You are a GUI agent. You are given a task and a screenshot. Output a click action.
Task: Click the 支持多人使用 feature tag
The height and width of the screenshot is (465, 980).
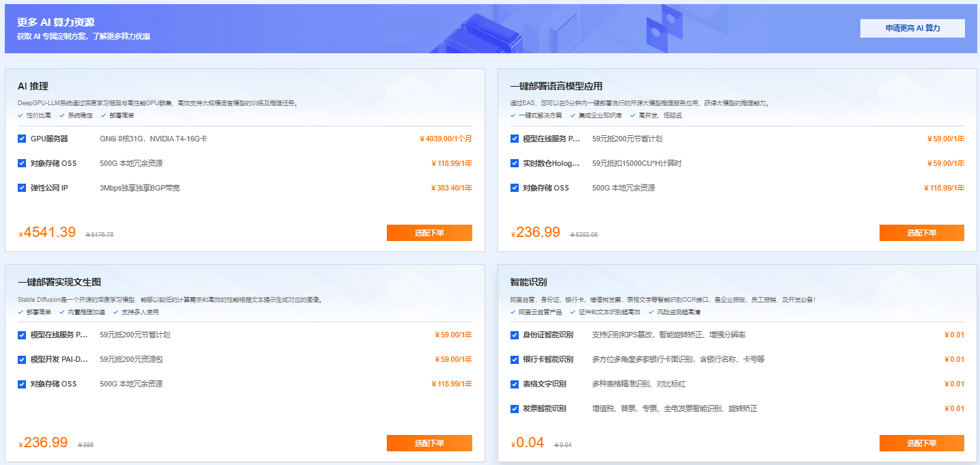coord(140,312)
